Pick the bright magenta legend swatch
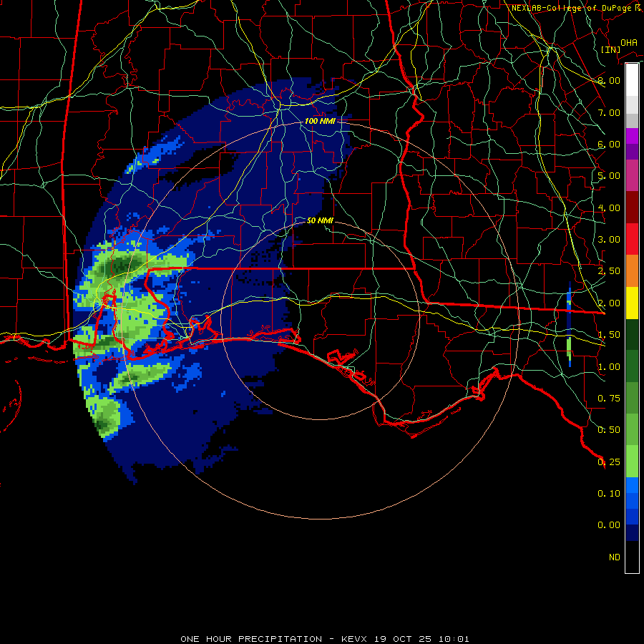Image resolution: width=644 pixels, height=644 pixels. coord(632,136)
